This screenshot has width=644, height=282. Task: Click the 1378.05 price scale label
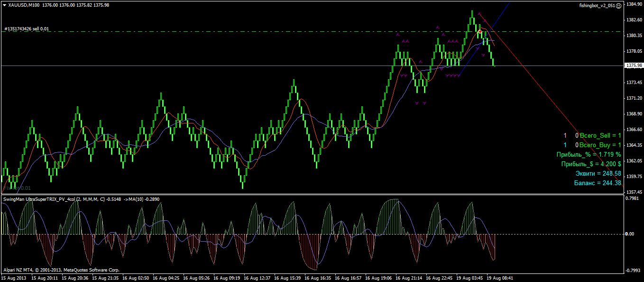(634, 51)
